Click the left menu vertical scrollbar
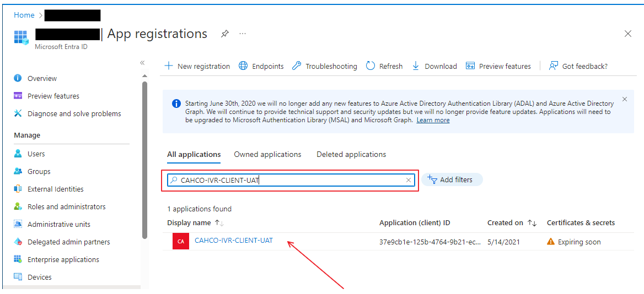 pyautogui.click(x=144, y=160)
